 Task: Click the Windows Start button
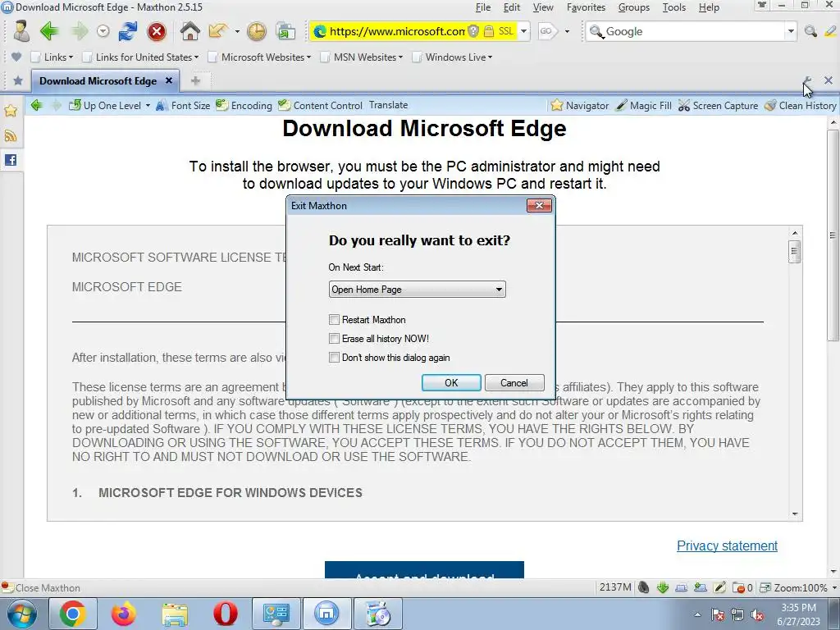coord(22,614)
